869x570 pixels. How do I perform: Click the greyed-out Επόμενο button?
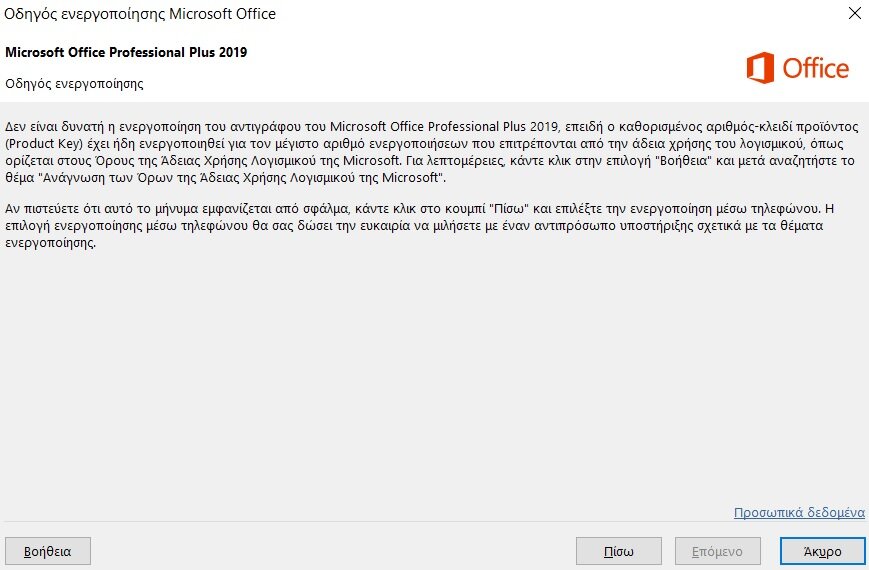click(717, 551)
